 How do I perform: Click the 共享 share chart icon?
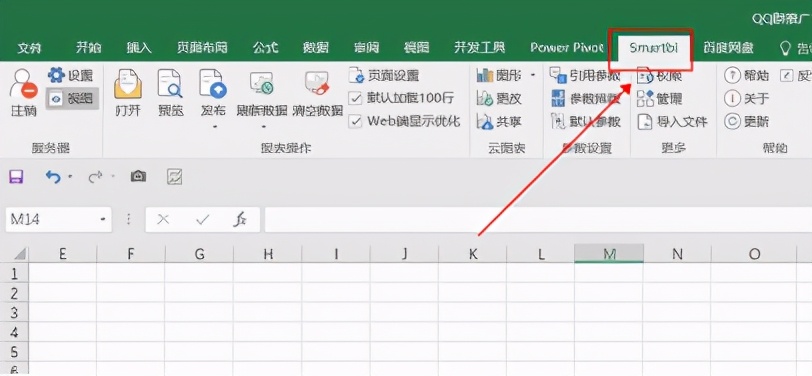tap(485, 122)
